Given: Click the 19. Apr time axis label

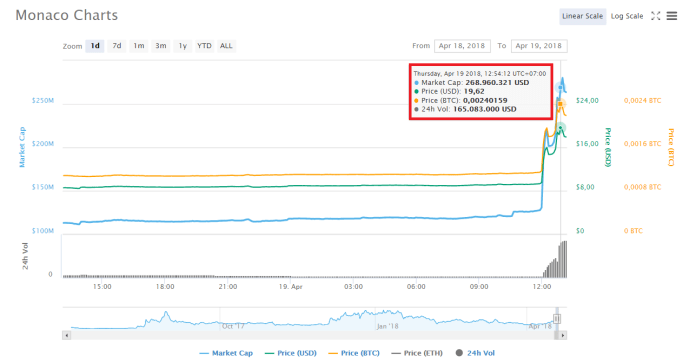Looking at the screenshot, I should 291,287.
